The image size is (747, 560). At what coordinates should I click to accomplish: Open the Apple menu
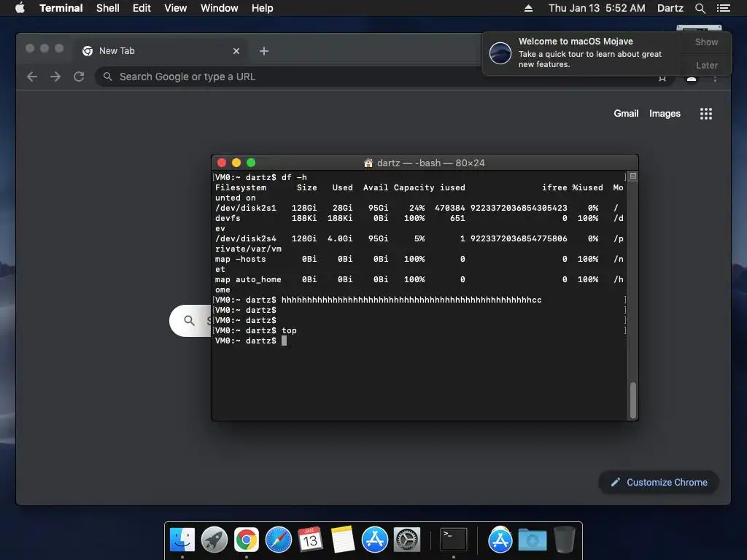(20, 8)
